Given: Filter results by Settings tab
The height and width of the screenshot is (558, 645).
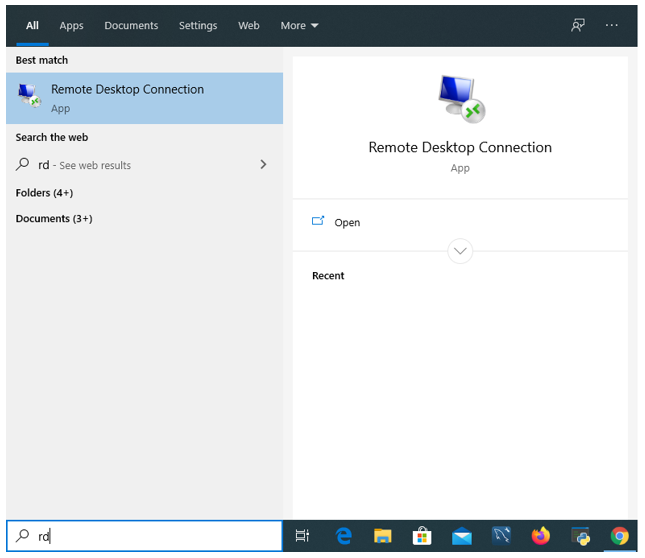Looking at the screenshot, I should pyautogui.click(x=198, y=25).
